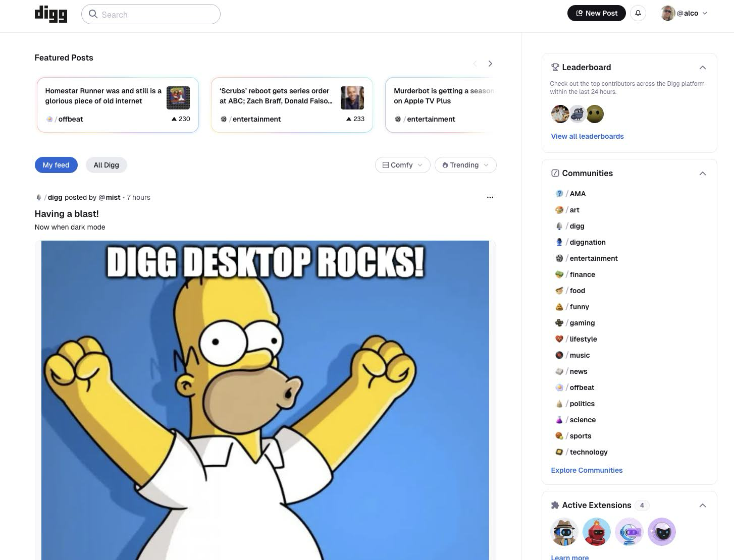Screen dimensions: 734x560
Task: Expand the @alco account menu
Action: [684, 13]
